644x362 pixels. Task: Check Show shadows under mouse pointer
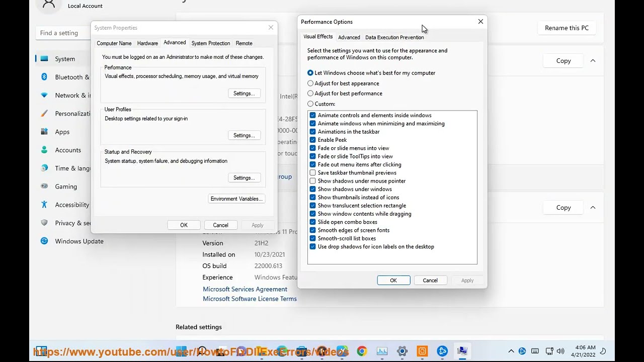312,181
